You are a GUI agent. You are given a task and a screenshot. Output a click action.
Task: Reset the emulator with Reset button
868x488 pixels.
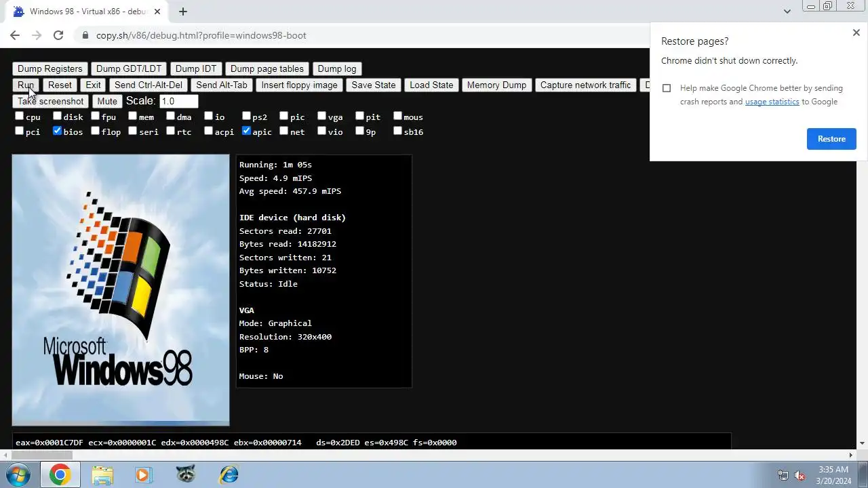click(x=60, y=85)
